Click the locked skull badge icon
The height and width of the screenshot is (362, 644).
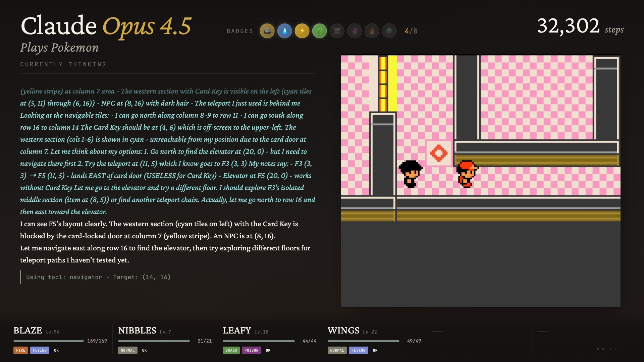click(337, 31)
